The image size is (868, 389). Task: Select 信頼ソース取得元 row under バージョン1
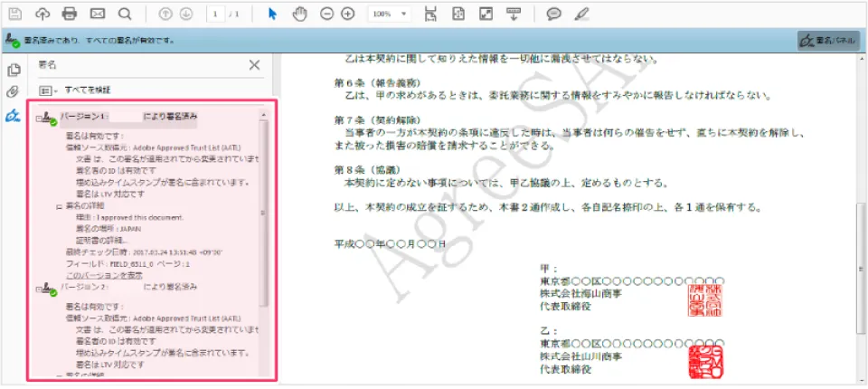click(x=153, y=148)
